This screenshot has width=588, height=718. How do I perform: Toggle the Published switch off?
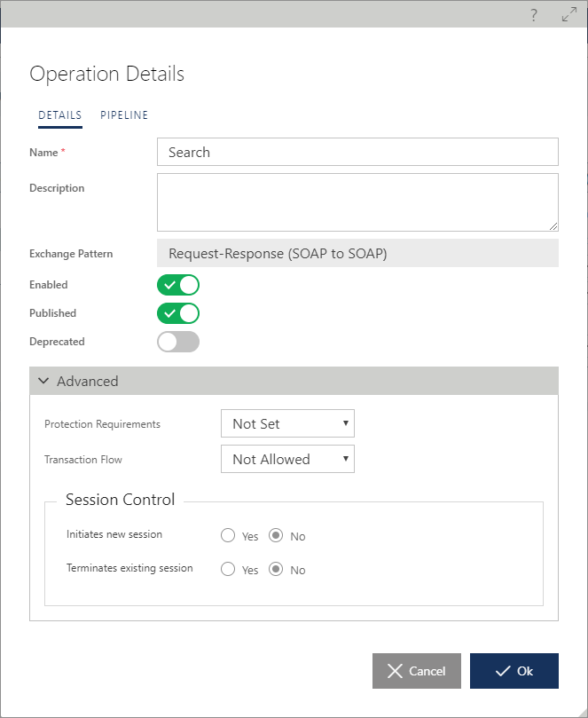[178, 313]
